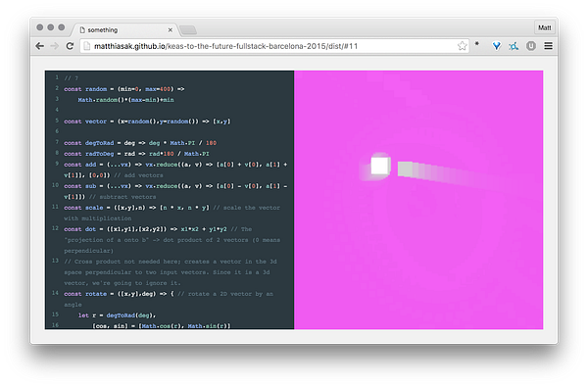Screen dimensions: 588x387
Task: Open a new tab with the blank tab button
Action: click(188, 30)
